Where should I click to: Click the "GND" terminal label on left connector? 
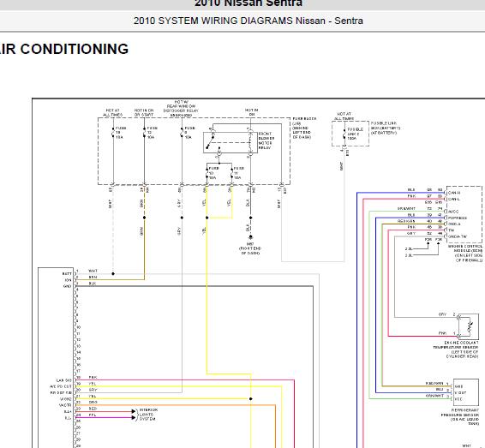point(68,286)
